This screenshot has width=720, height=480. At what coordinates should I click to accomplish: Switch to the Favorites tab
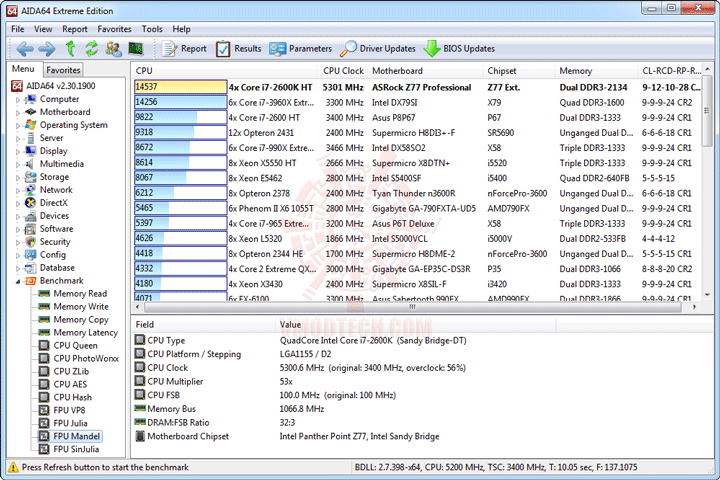tap(63, 70)
